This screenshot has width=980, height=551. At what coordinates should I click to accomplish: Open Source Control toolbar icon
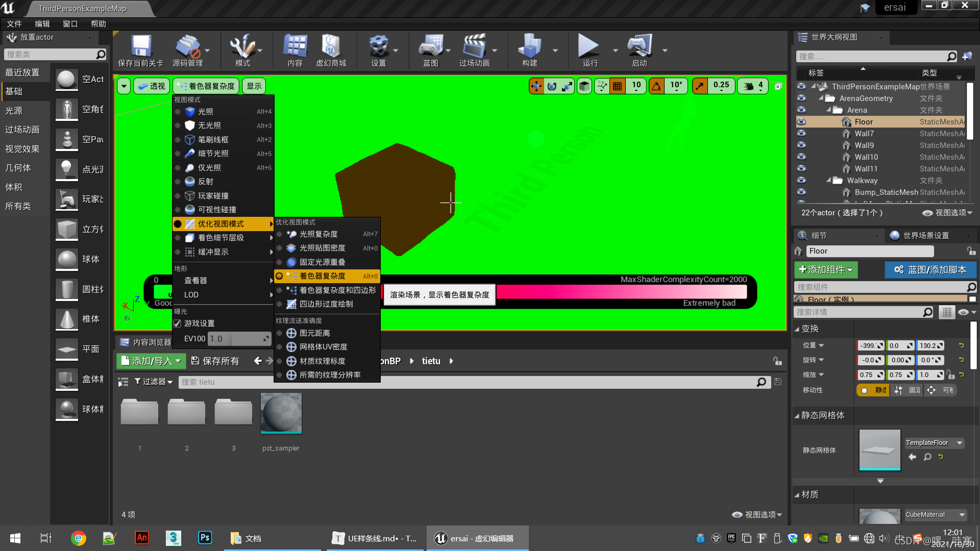187,50
